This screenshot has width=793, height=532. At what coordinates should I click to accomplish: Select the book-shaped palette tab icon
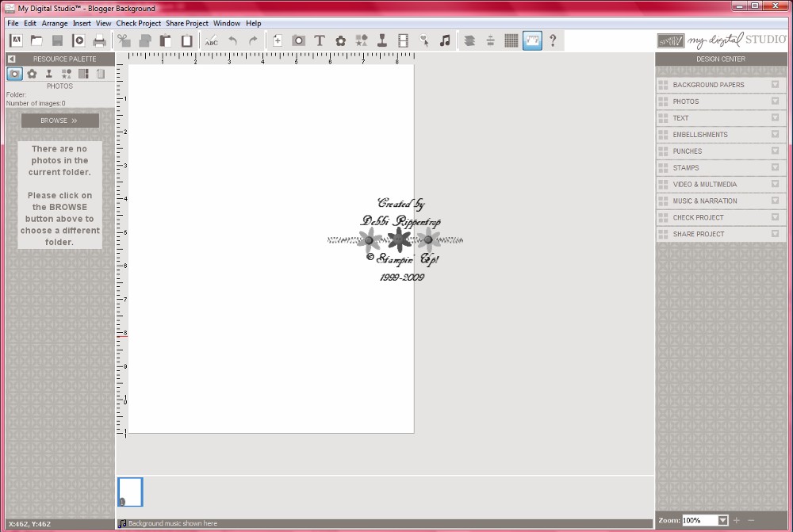pos(101,74)
